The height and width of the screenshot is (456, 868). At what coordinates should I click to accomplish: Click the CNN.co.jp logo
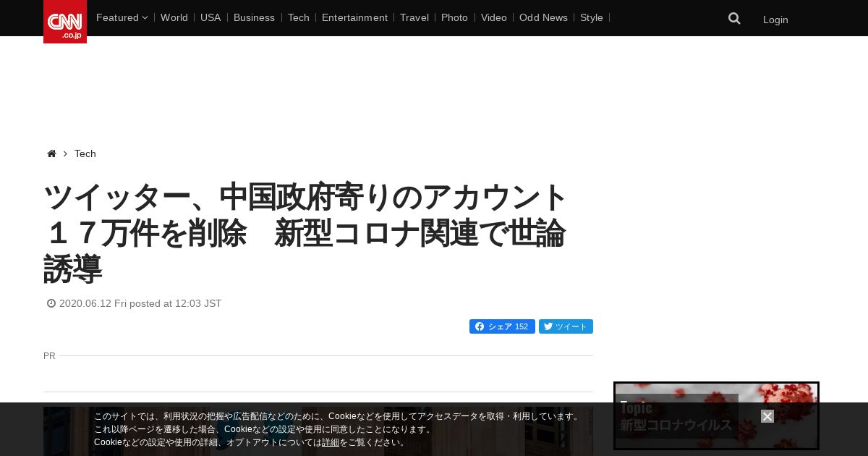pyautogui.click(x=65, y=22)
